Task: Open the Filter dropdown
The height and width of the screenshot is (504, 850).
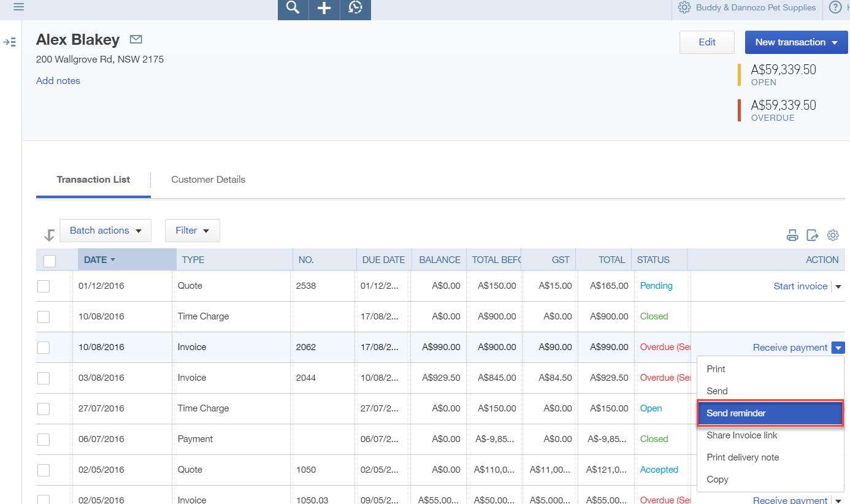Action: pyautogui.click(x=192, y=230)
